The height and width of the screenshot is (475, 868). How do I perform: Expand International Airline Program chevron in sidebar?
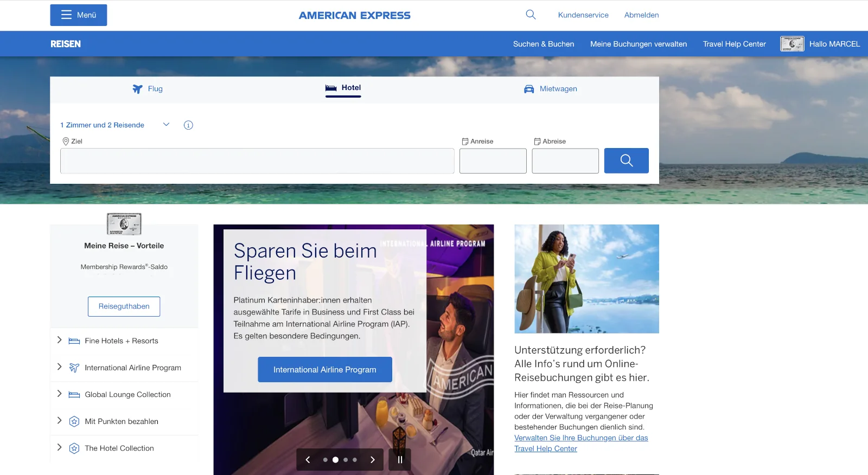click(59, 367)
